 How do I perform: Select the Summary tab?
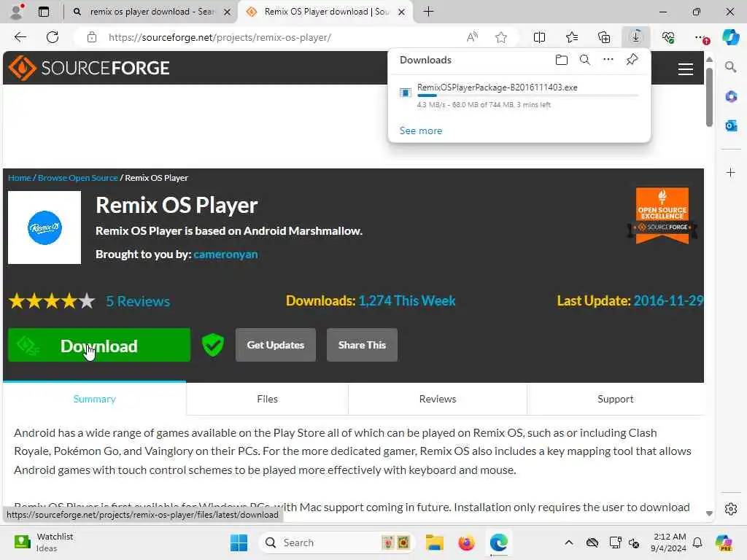pos(94,399)
